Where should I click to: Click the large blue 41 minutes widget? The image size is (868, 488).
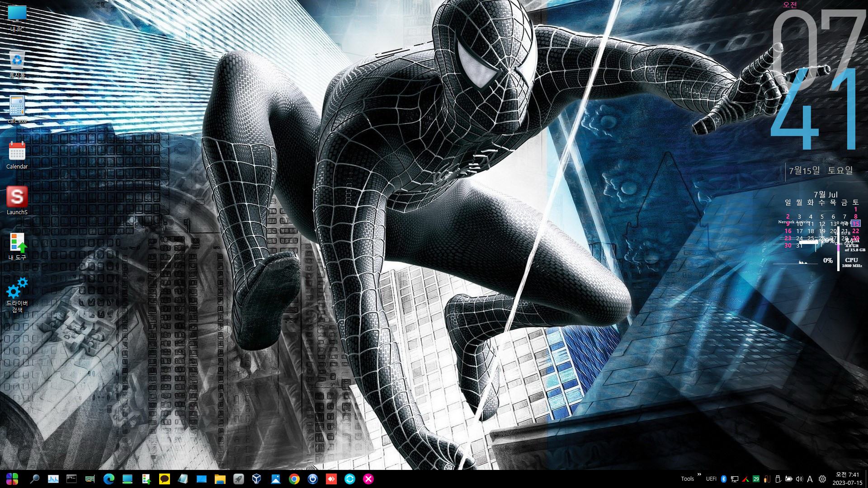[x=814, y=110]
